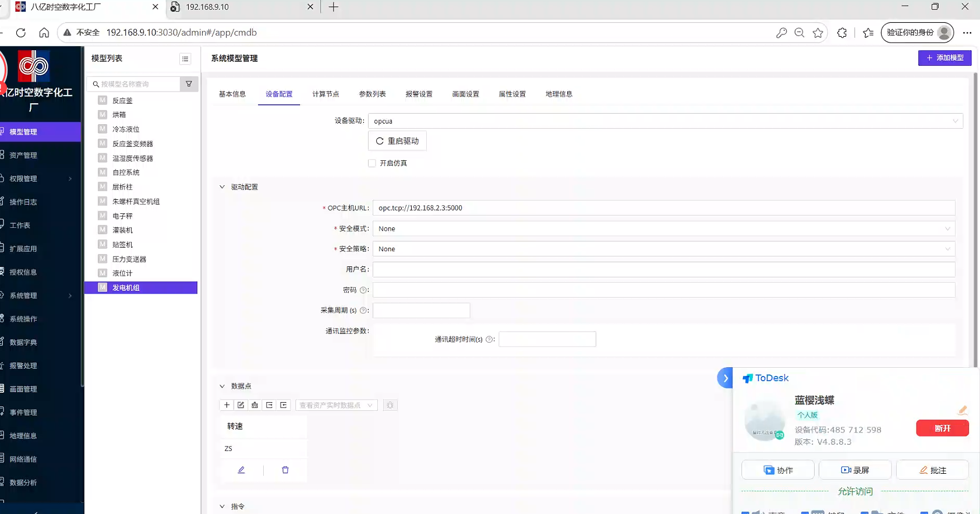Click the 重启驱动 button

pyautogui.click(x=398, y=141)
